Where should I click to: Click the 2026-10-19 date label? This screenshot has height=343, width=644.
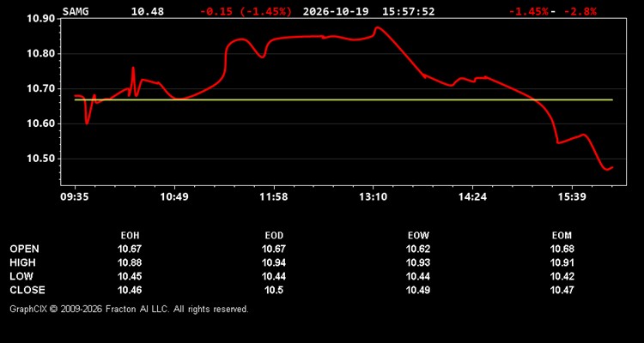(x=336, y=11)
